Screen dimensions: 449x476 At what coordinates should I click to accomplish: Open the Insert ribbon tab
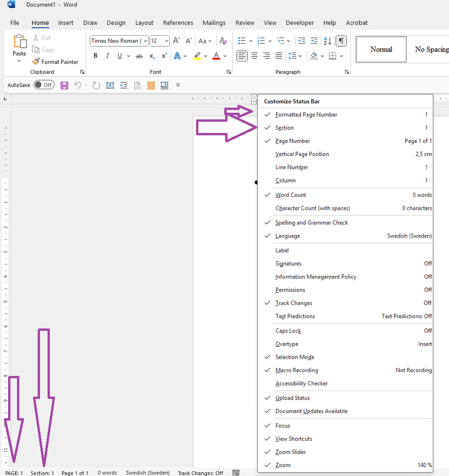[66, 23]
